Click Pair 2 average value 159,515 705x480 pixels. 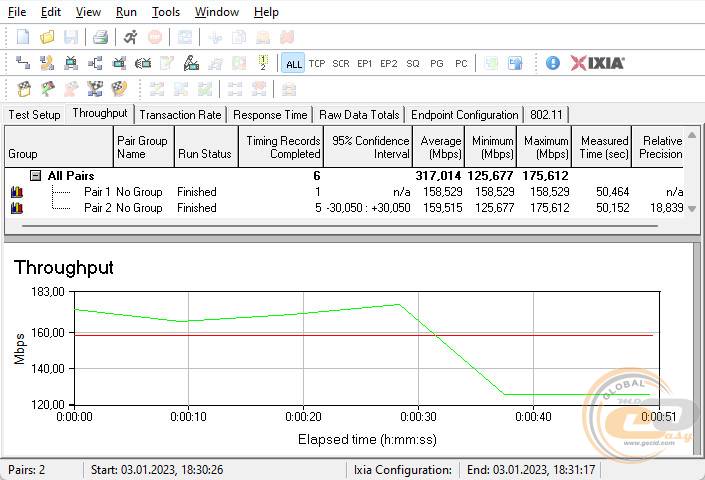point(442,208)
